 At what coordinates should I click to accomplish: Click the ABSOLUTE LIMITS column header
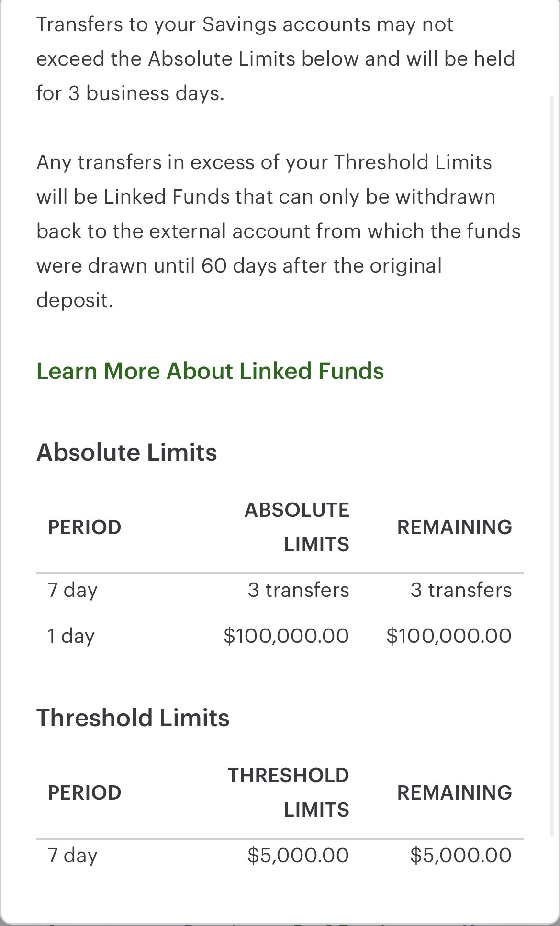[x=297, y=527]
